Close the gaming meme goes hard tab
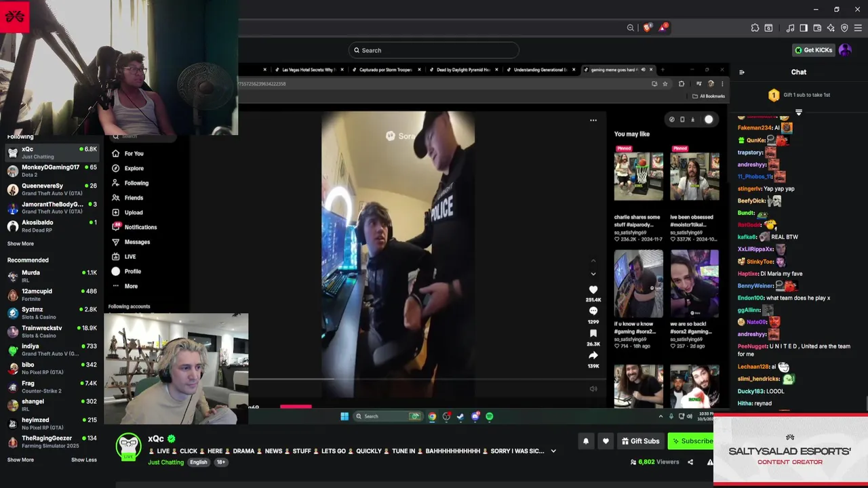 tap(651, 70)
